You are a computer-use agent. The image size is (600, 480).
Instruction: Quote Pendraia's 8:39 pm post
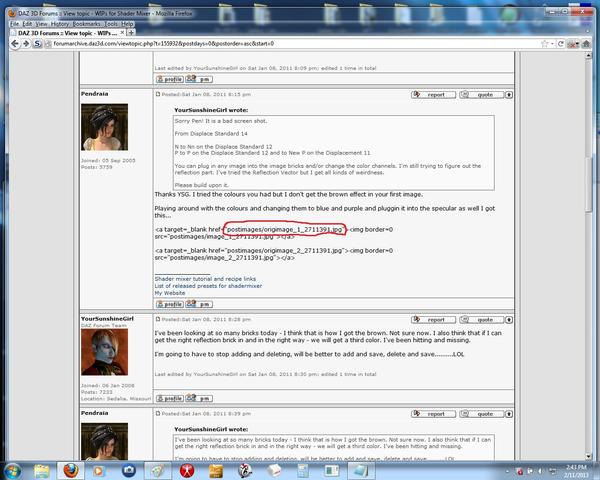tap(481, 414)
